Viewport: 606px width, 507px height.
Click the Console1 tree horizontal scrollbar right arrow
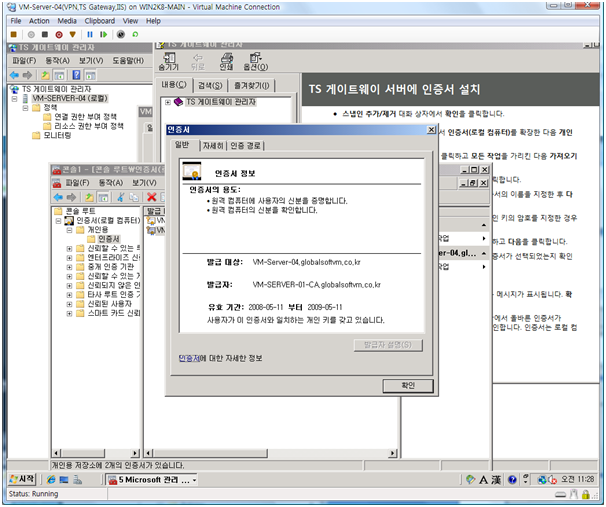click(135, 453)
